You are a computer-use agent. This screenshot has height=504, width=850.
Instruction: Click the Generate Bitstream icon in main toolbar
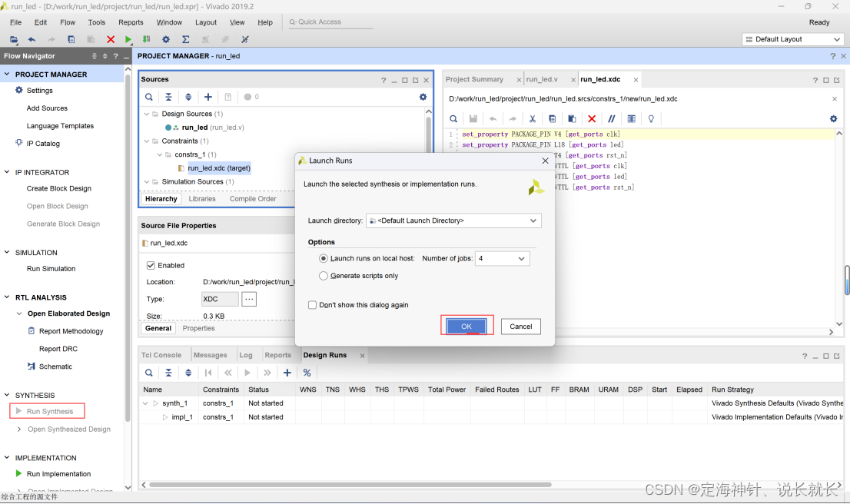point(146,39)
